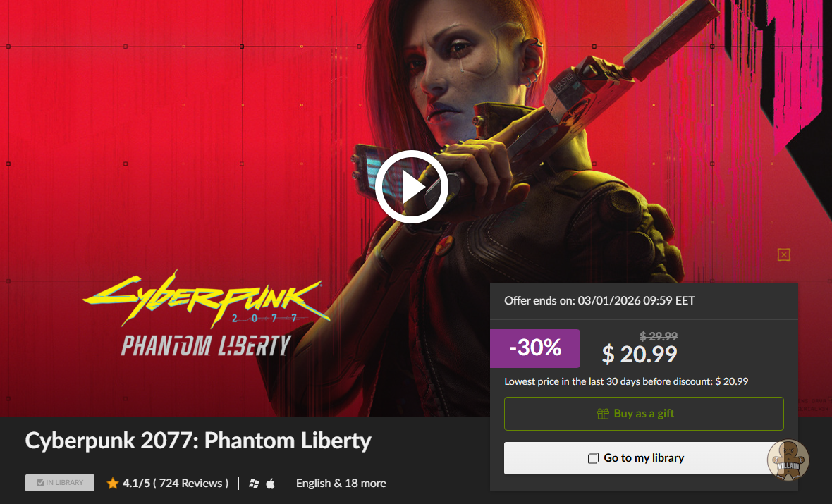
Task: Click the $ 20.99 discounted price
Action: click(x=640, y=355)
